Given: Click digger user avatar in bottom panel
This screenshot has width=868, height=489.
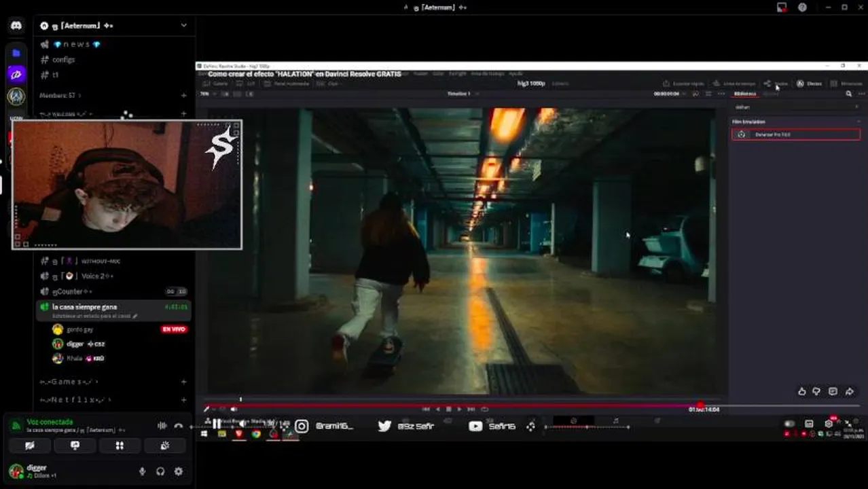Looking at the screenshot, I should pyautogui.click(x=16, y=471).
